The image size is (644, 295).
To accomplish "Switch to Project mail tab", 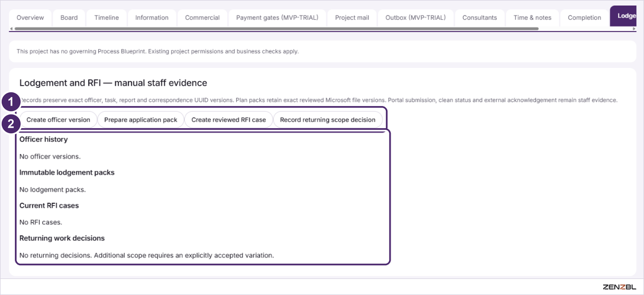I will coord(352,18).
